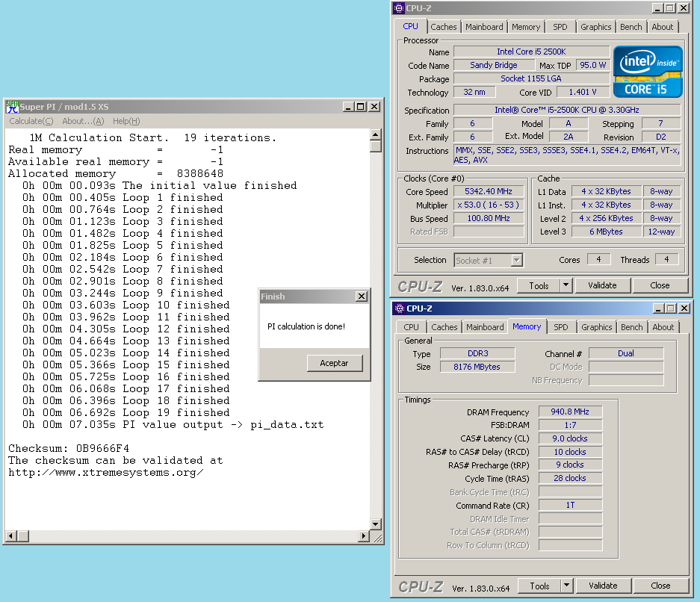Viewport: 700px width, 602px height.
Task: Select SPD tab in bottom CPU-Z window
Action: point(561,327)
